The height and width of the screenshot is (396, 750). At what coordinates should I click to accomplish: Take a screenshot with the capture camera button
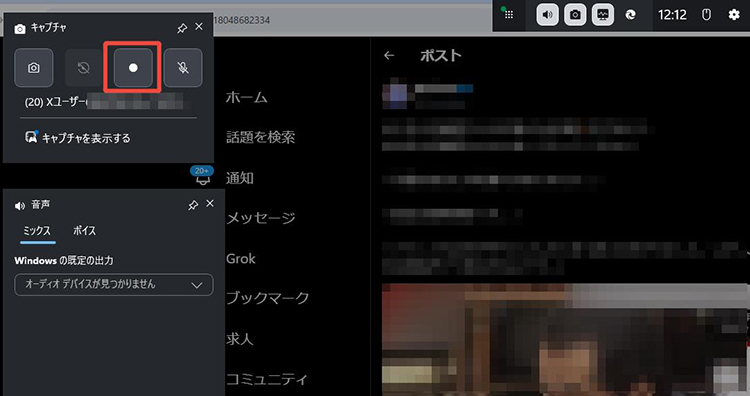[x=33, y=67]
